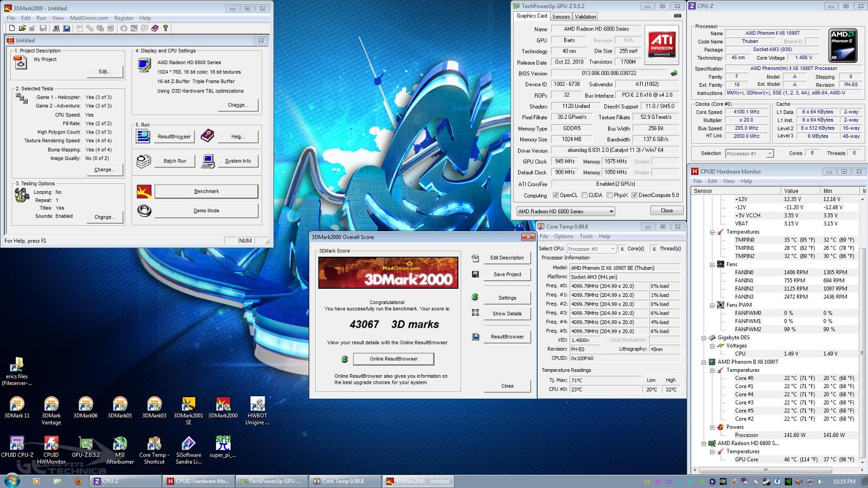Click the My Project description icon
The image size is (868, 488).
point(21,62)
